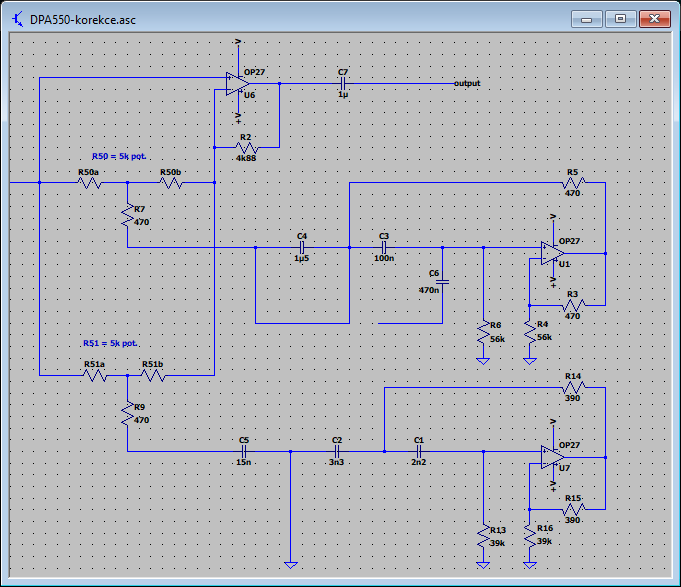The image size is (681, 587).
Task: Click the '3n3' value of C2
Action: pos(337,462)
